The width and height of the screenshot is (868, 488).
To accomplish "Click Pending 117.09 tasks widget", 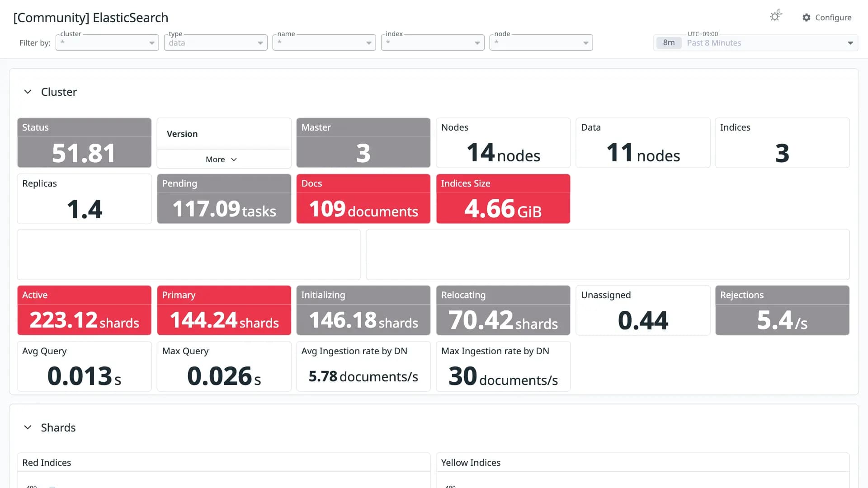I will point(224,199).
